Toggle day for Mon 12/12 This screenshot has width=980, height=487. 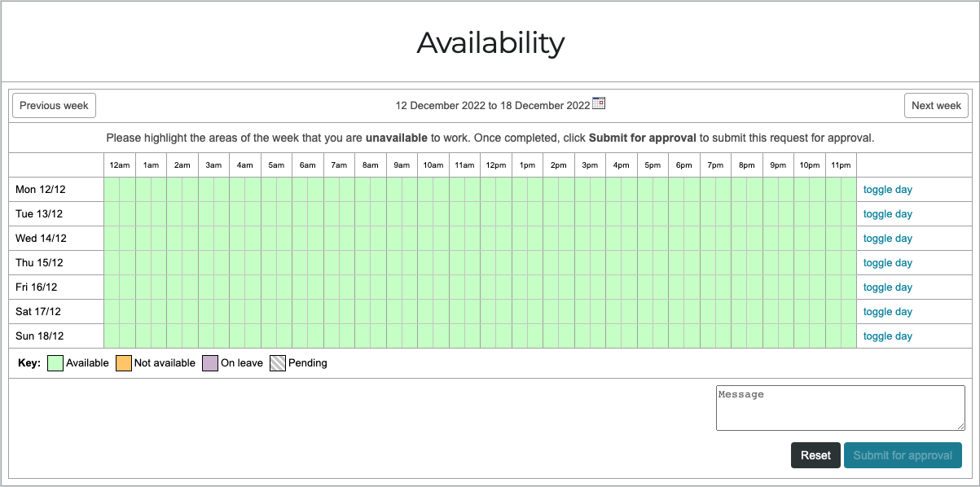click(x=887, y=190)
